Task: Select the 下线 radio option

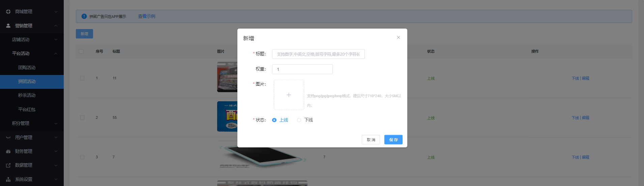Action: click(299, 120)
